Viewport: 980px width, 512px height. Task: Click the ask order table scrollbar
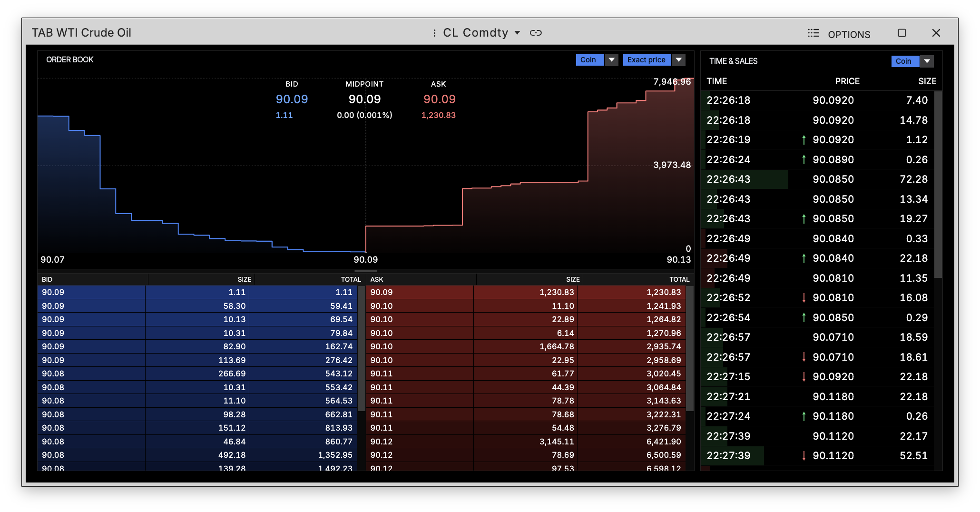coord(690,348)
